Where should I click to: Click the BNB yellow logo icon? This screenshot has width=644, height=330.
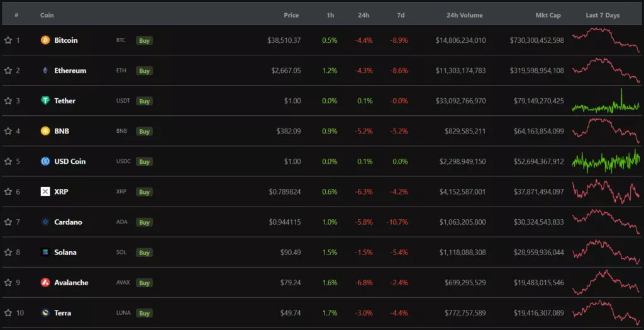click(45, 131)
